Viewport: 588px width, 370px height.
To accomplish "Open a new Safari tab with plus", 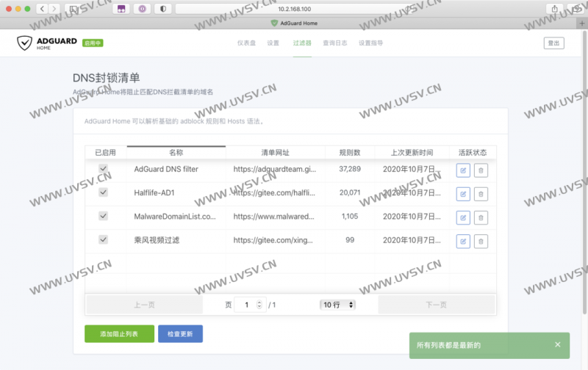I will [x=582, y=23].
